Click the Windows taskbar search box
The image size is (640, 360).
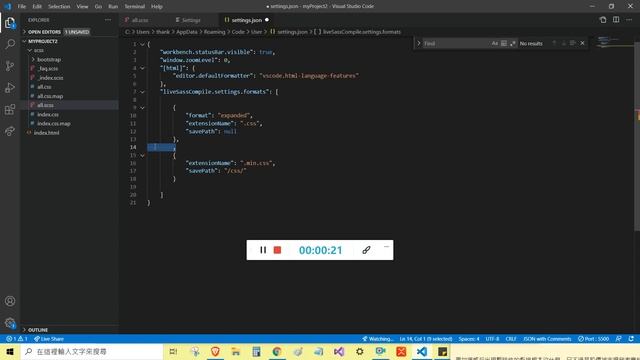pos(92,351)
